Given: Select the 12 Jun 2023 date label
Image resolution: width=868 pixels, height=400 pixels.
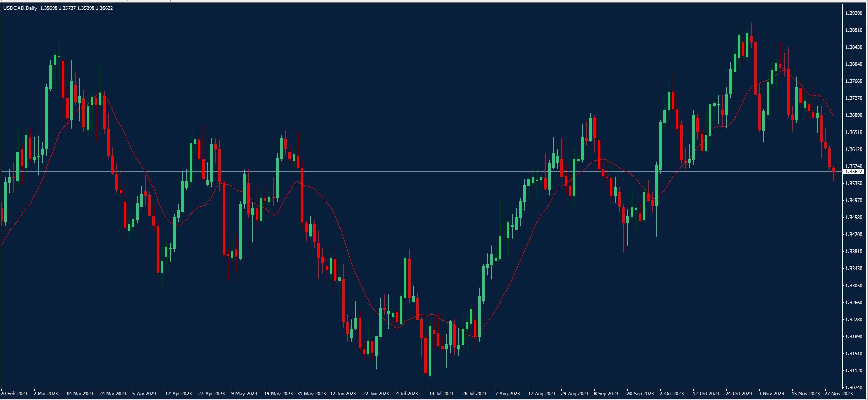Looking at the screenshot, I should click(x=343, y=394).
